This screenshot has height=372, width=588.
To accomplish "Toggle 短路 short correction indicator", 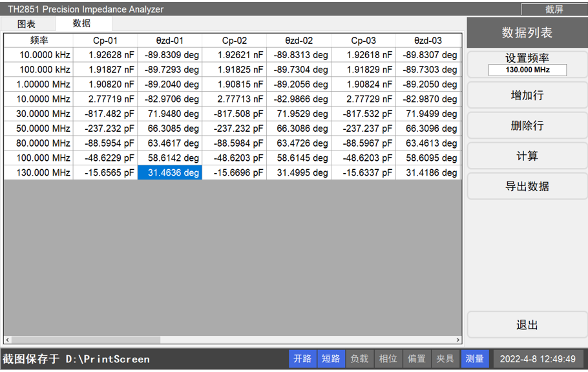I will coord(331,359).
